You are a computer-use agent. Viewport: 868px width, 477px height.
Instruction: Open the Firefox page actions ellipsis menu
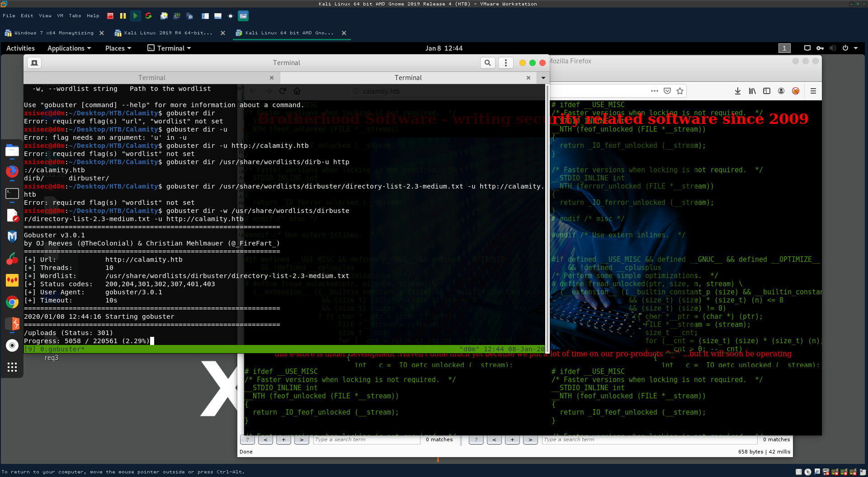pyautogui.click(x=654, y=91)
